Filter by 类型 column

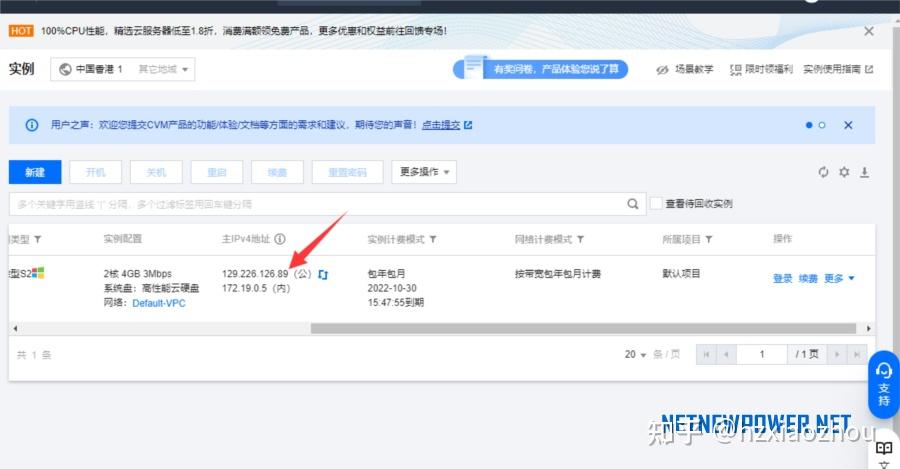click(37, 239)
